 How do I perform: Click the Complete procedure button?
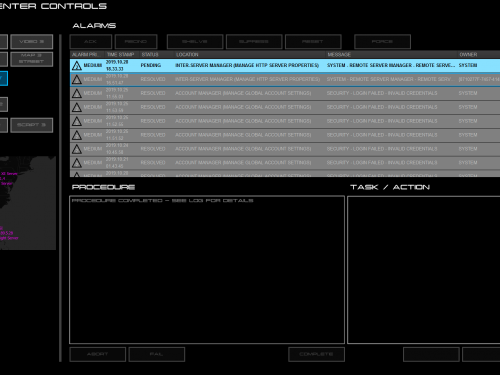pos(316,354)
